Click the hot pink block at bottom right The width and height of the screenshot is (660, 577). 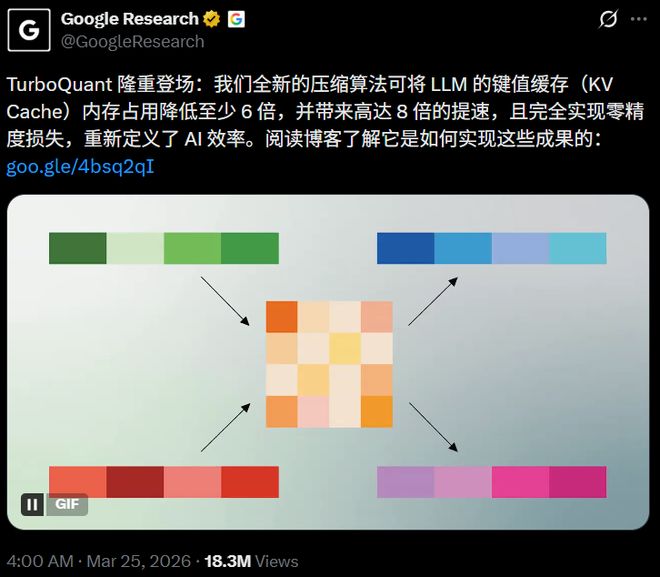pyautogui.click(x=520, y=481)
